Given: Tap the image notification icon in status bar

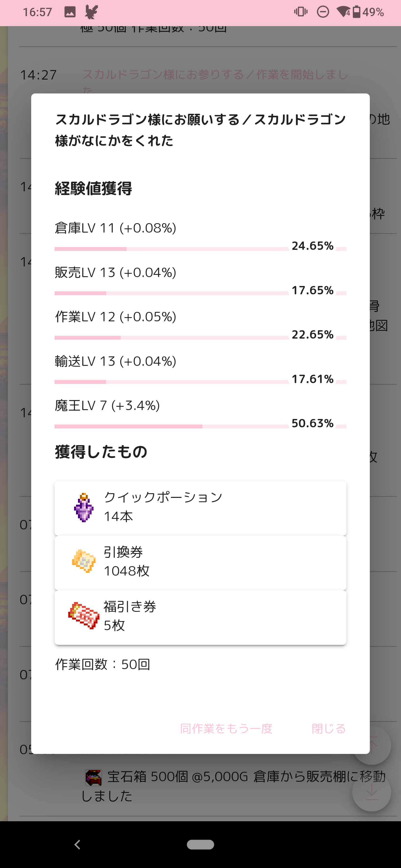Looking at the screenshot, I should pyautogui.click(x=70, y=13).
